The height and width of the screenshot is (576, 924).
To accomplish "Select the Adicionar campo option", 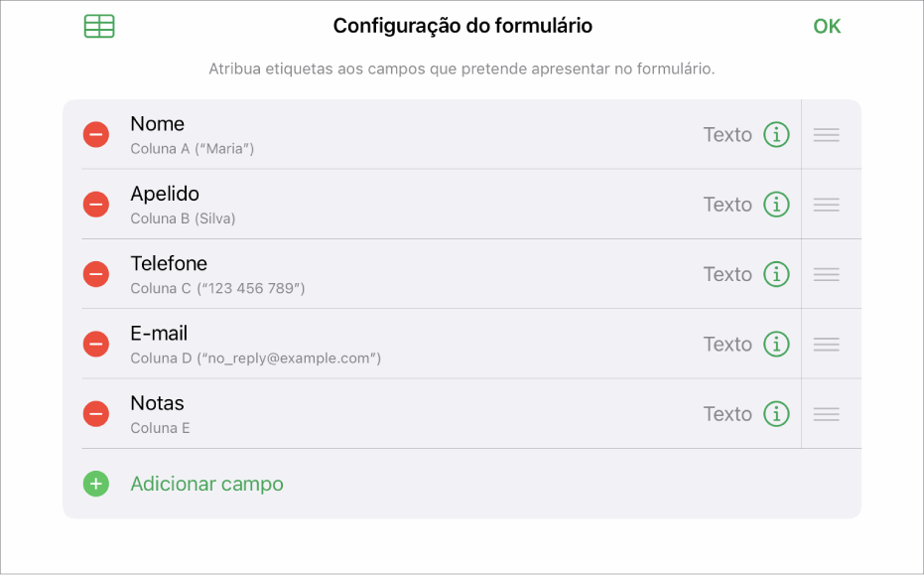I will [206, 484].
